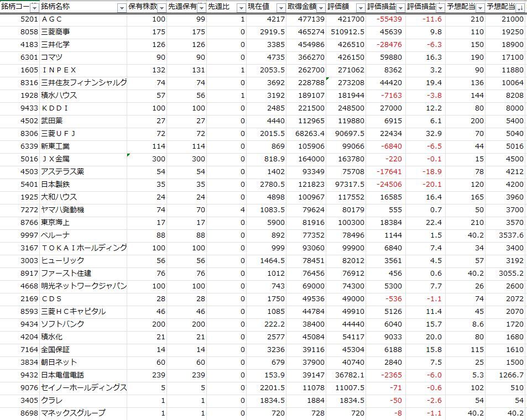Click the アステラス薬 name cell

coord(83,172)
